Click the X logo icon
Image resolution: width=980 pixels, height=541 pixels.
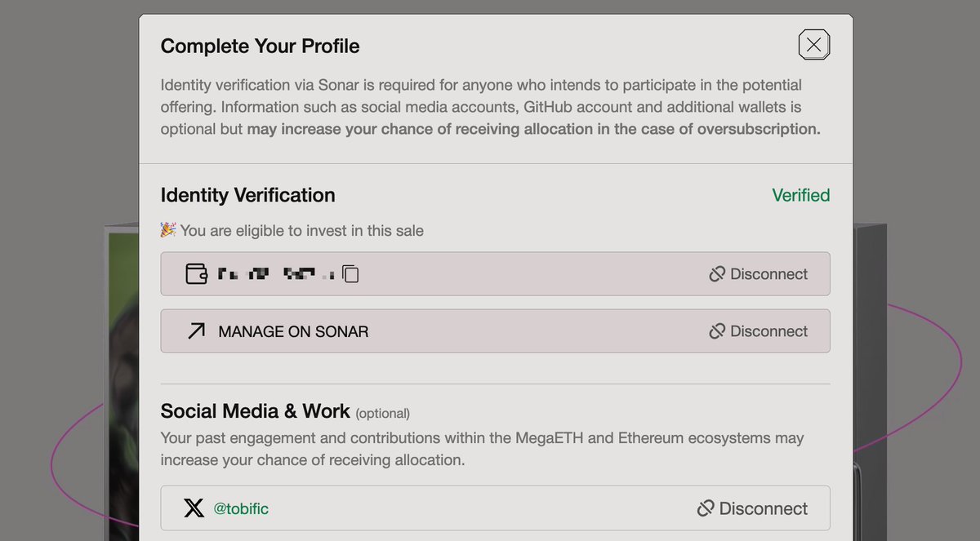click(194, 508)
